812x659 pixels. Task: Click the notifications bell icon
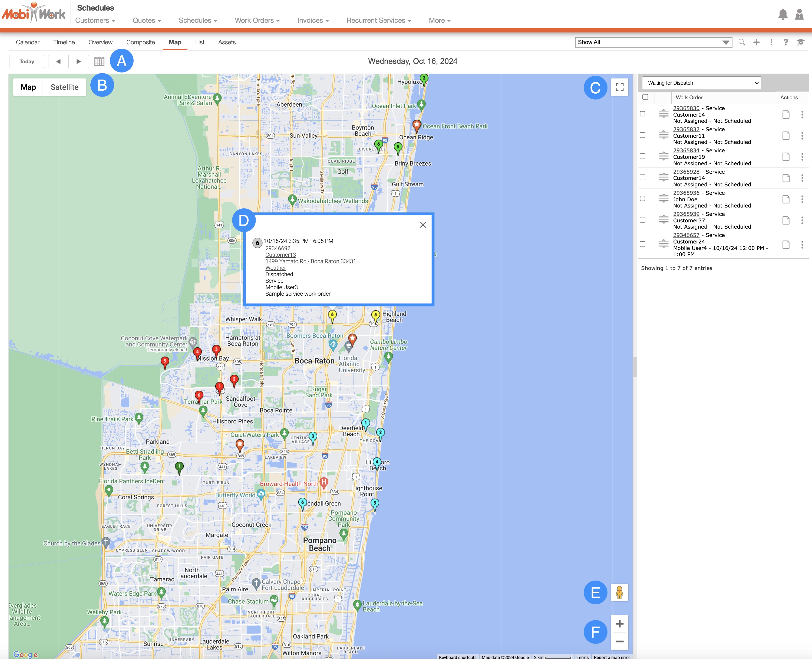[783, 15]
